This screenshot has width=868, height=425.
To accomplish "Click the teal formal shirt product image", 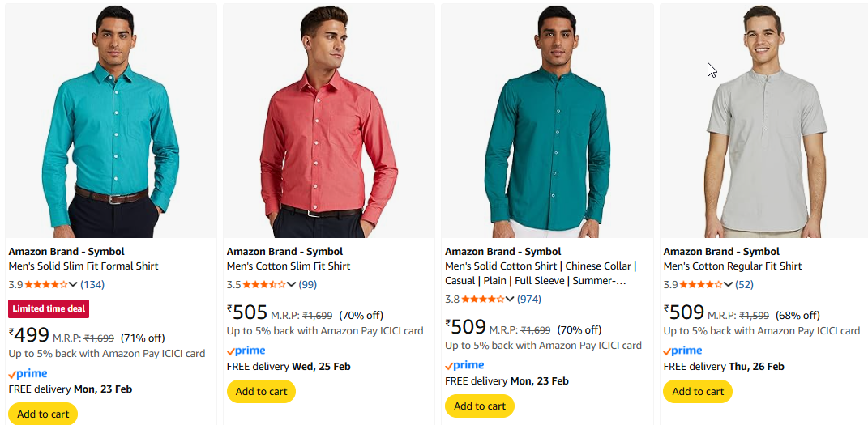I will click(x=111, y=121).
